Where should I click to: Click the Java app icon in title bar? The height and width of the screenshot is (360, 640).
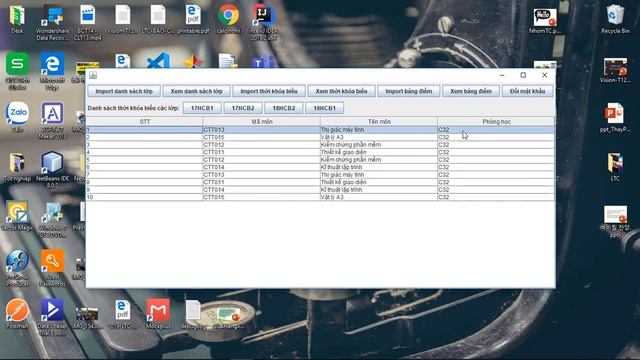point(93,75)
